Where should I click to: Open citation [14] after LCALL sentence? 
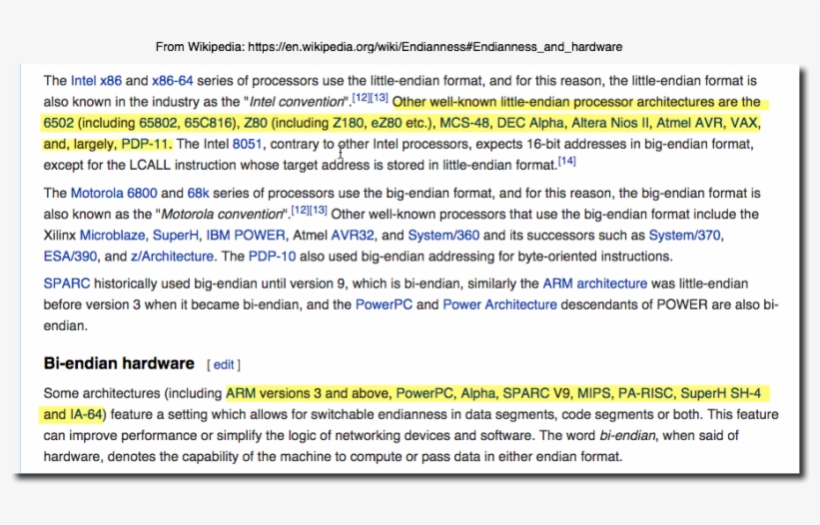click(x=567, y=161)
